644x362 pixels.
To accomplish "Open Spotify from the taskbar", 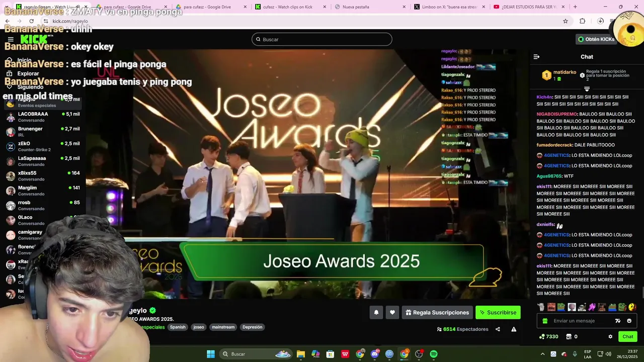I will [434, 354].
